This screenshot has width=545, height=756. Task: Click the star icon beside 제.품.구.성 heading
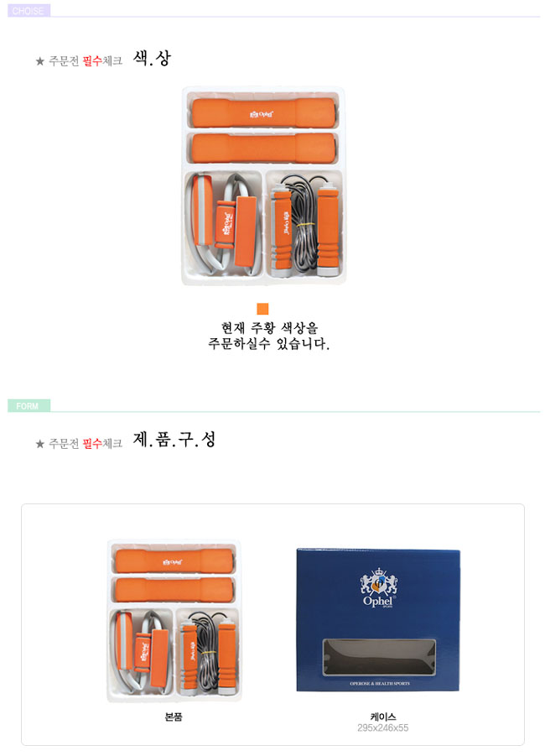tap(40, 444)
